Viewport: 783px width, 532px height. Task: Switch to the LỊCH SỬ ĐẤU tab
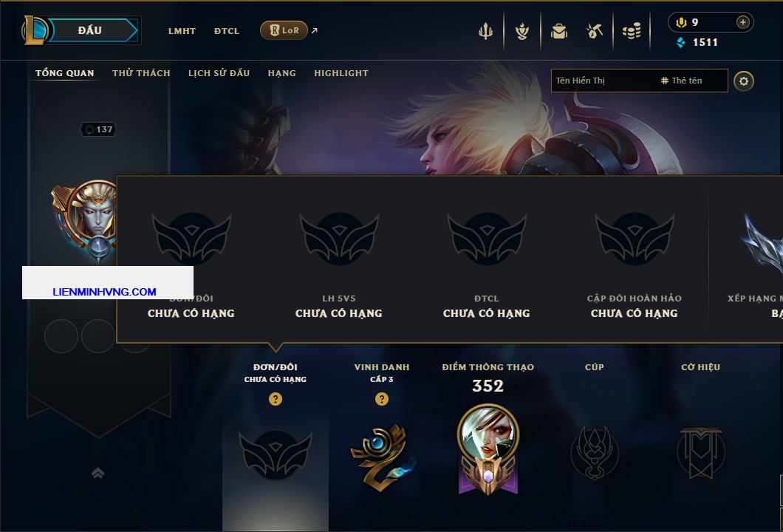click(x=219, y=73)
